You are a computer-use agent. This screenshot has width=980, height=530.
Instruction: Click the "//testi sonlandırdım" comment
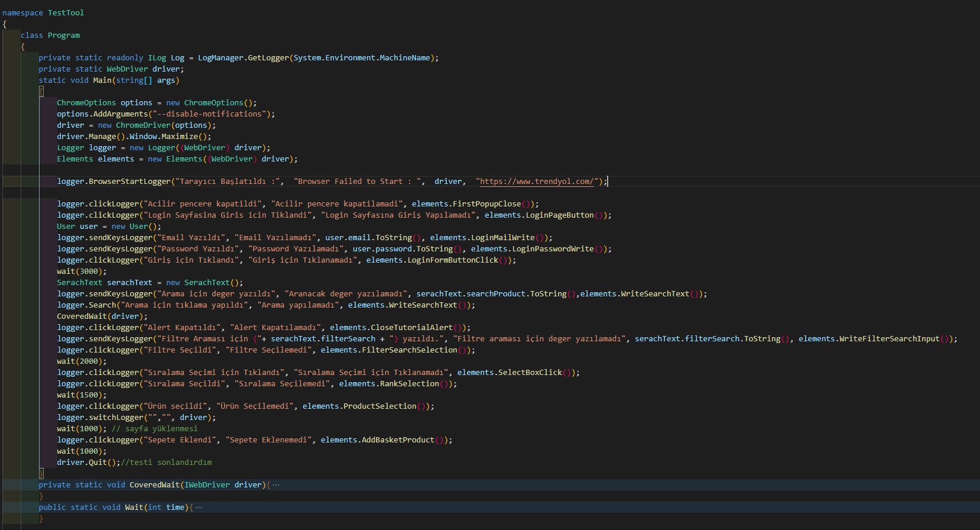[166, 463]
